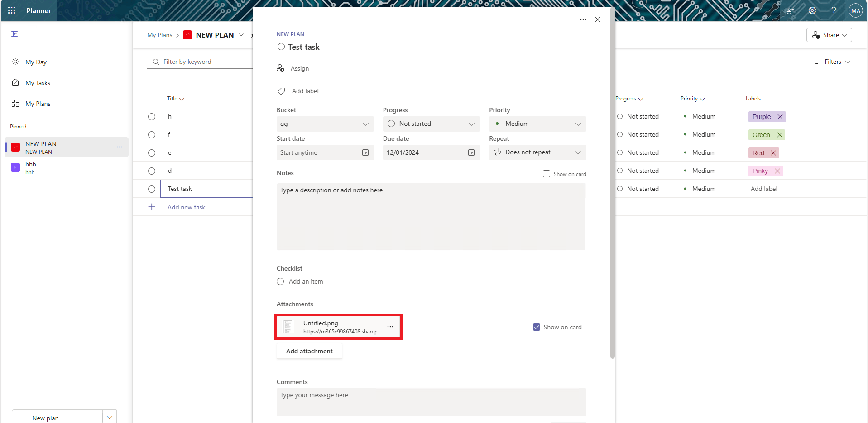Open Settings via the gear icon
This screenshot has height=423, width=868.
[x=812, y=10]
